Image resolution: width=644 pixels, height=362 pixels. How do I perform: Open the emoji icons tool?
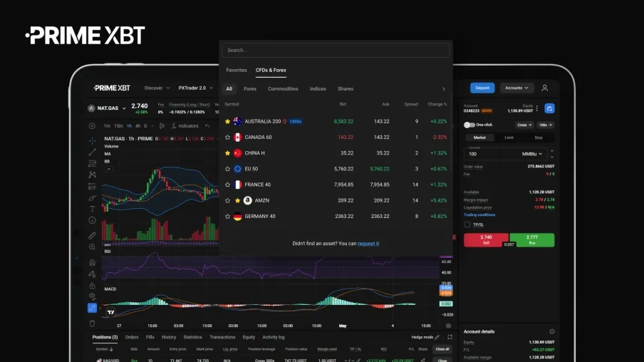tap(92, 221)
